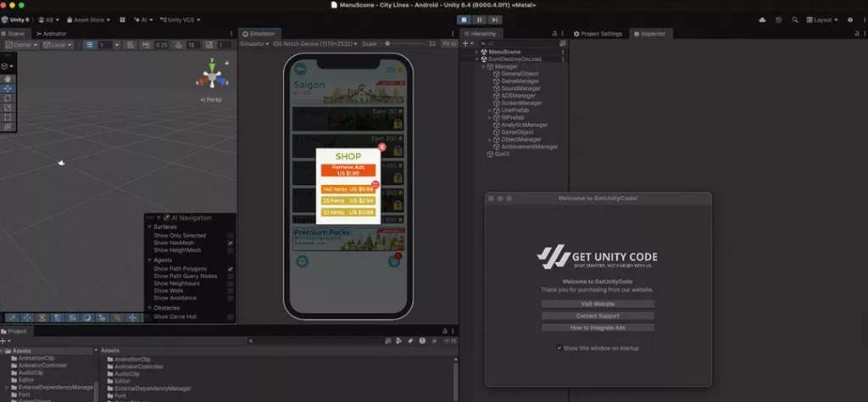Viewport: 868px width, 402px height.
Task: Click the Fit to Screen button
Action: pos(449,44)
